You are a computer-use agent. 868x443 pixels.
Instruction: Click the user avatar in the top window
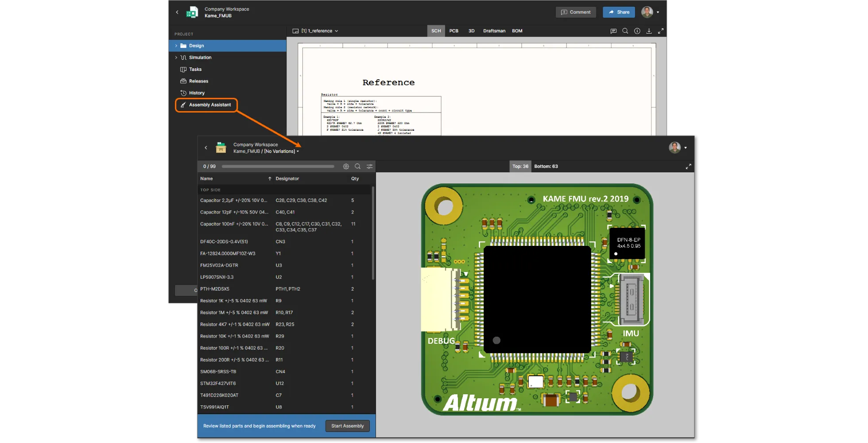[x=647, y=12]
